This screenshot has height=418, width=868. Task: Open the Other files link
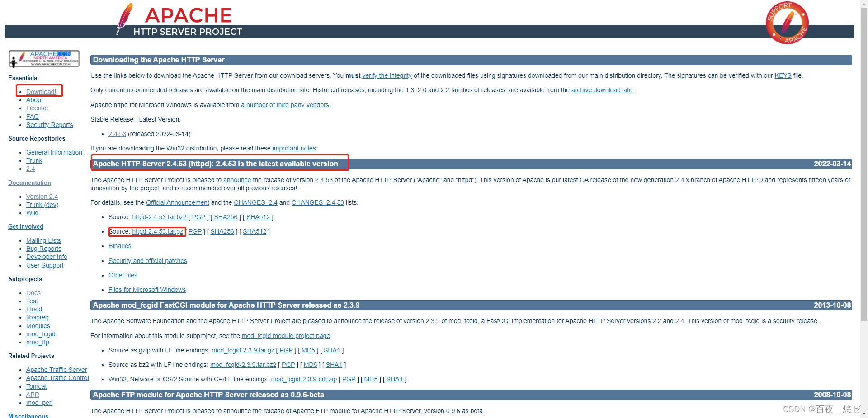point(123,275)
